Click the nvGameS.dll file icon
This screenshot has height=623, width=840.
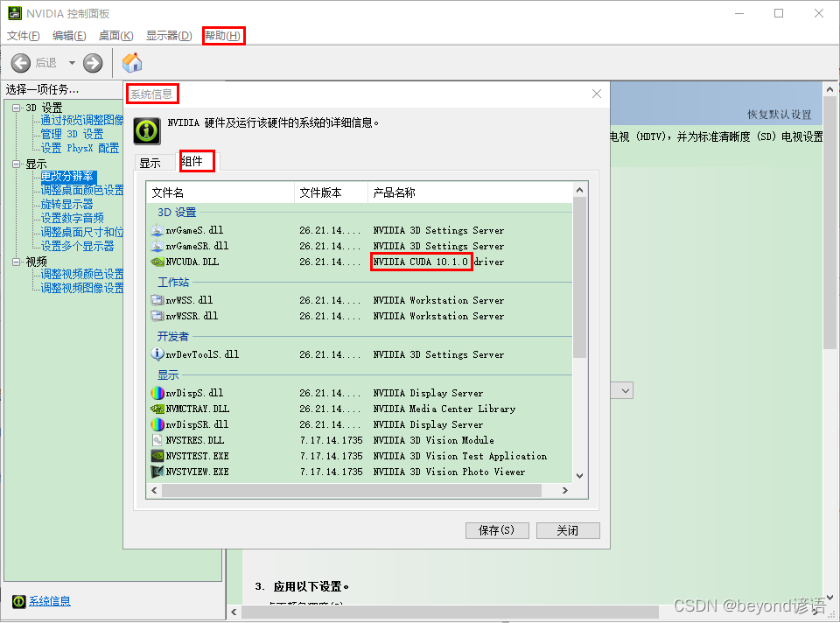click(157, 230)
